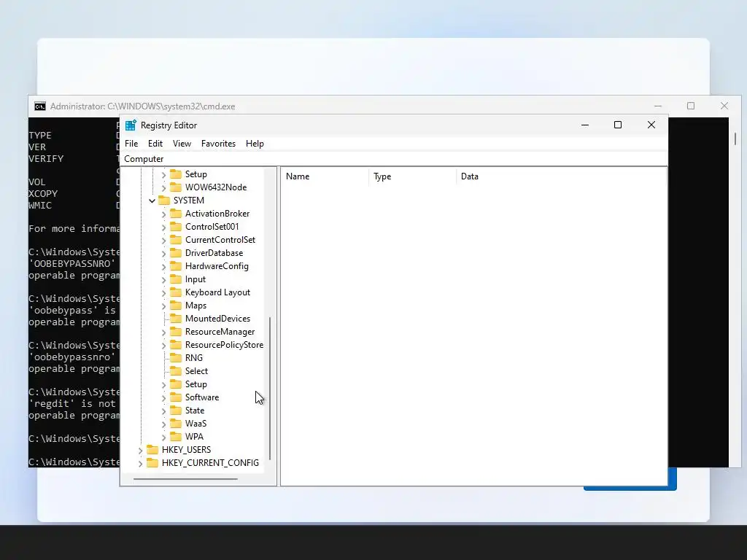Click the Registry Editor app icon in title bar
The width and height of the screenshot is (747, 560).
(x=131, y=125)
